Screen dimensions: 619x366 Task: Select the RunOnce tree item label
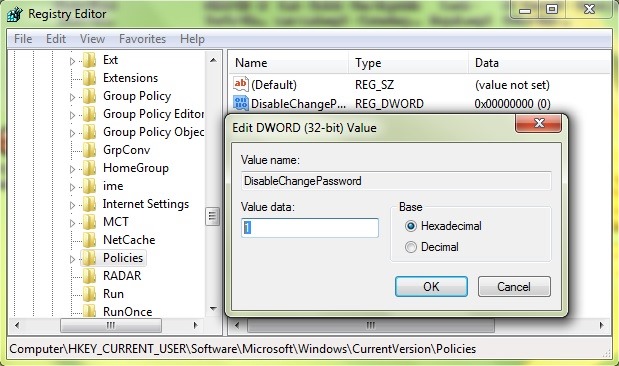coord(128,312)
